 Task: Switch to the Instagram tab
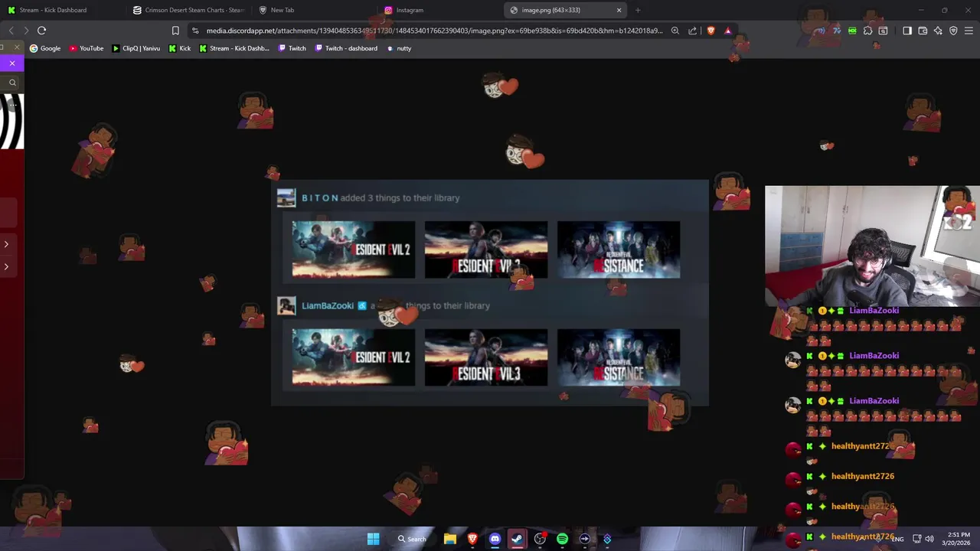(x=440, y=10)
